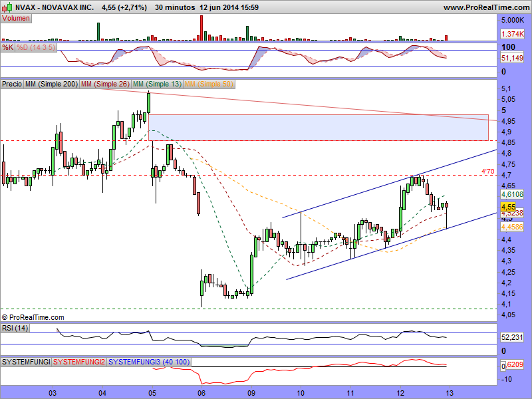Click the NVAX - NOVAVAX INC. title
Image resolution: width=532 pixels, height=399 pixels.
point(55,7)
